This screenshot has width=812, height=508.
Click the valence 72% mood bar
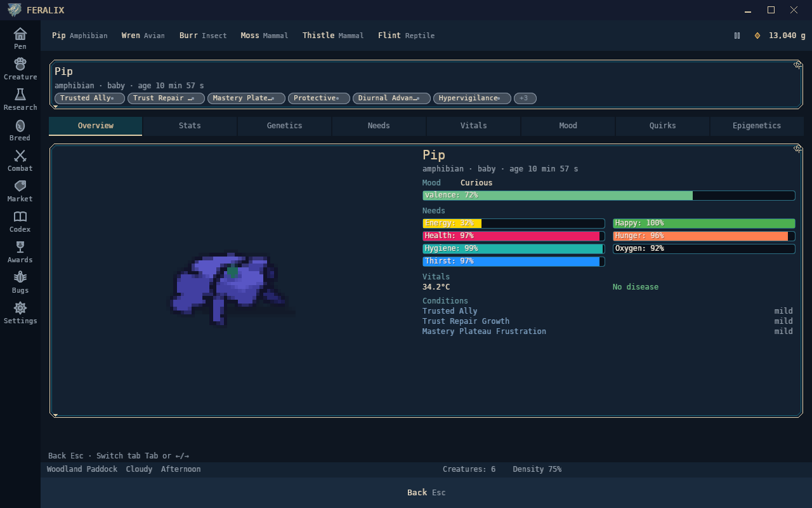(x=608, y=196)
